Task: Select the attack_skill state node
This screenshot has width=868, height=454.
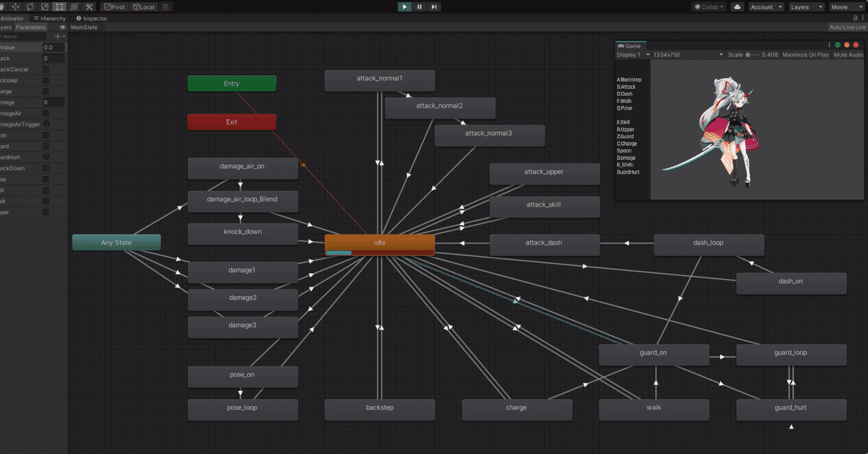Action: [x=545, y=207]
